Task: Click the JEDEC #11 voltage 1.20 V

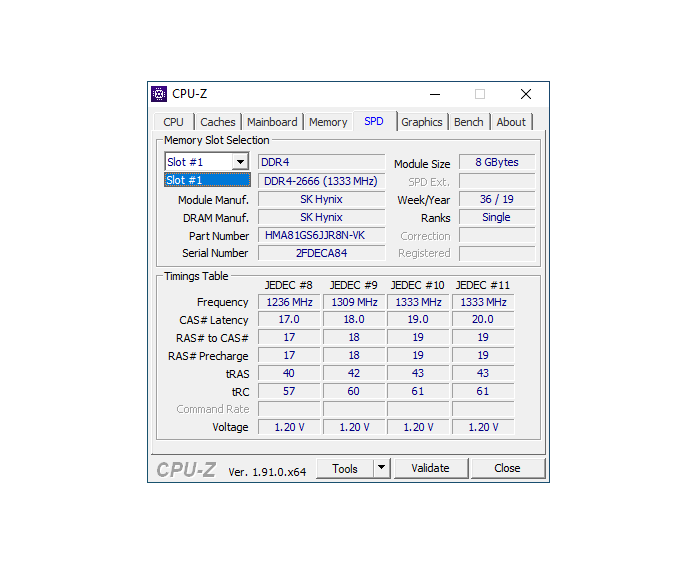Action: click(x=483, y=427)
